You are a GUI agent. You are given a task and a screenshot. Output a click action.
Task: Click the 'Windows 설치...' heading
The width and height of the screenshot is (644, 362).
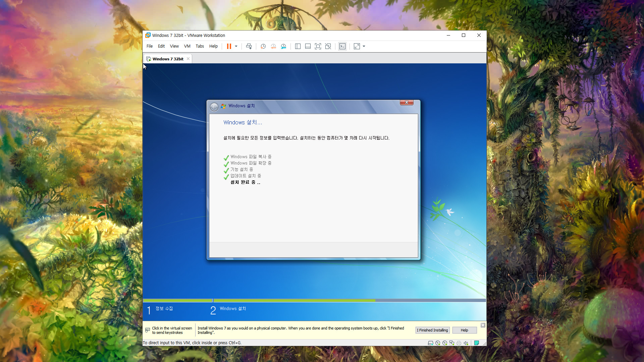click(243, 123)
